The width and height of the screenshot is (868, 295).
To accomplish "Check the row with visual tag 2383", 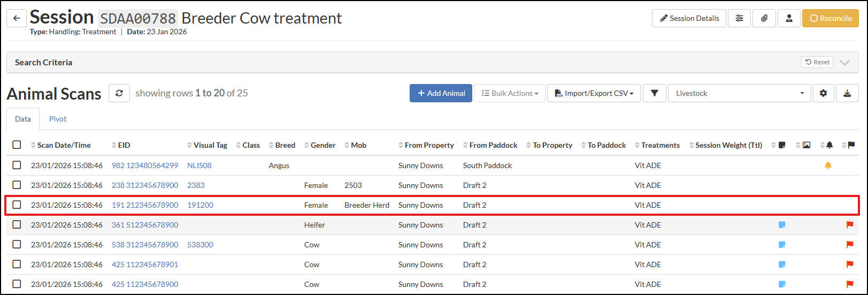I will (17, 185).
